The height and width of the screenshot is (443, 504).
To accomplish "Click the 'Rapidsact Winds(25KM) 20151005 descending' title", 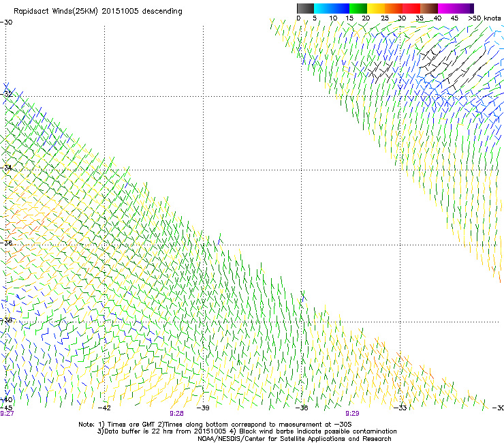I will coord(97,12).
